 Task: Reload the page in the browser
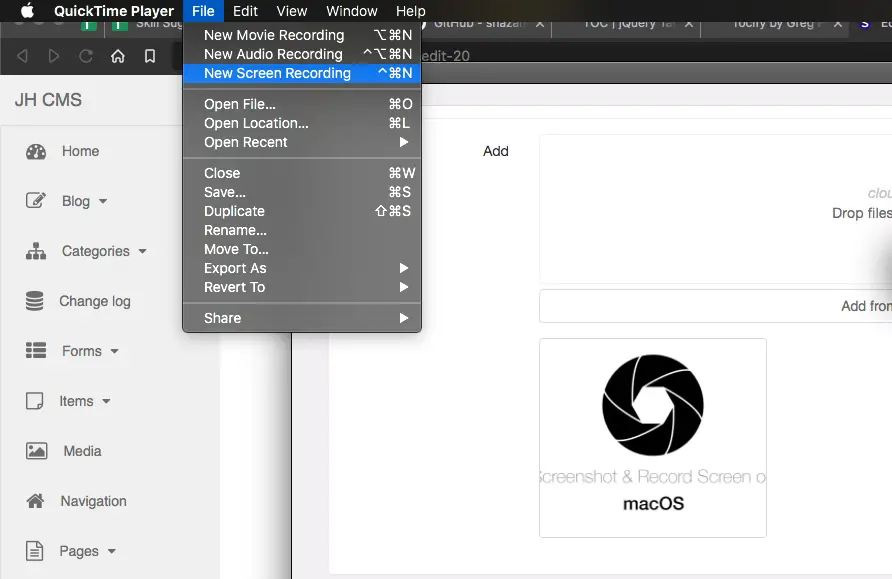(86, 56)
